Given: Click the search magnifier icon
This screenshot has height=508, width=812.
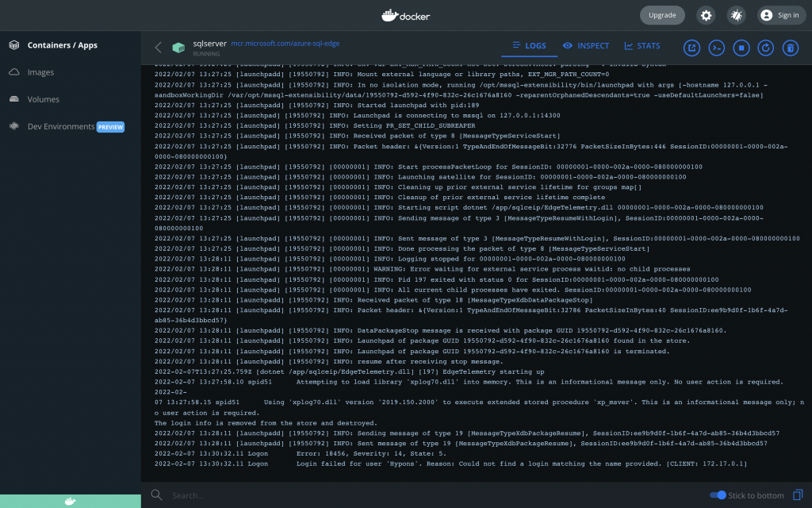Looking at the screenshot, I should point(156,495).
